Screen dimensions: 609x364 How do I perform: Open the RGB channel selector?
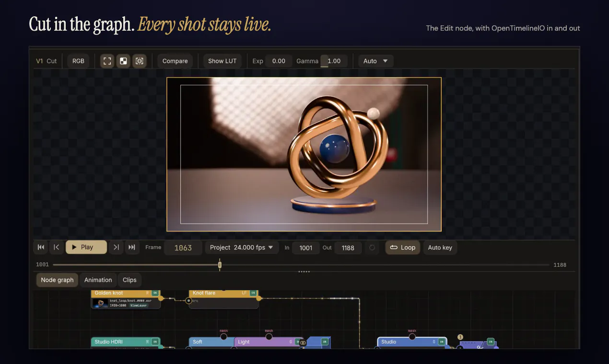coord(78,61)
